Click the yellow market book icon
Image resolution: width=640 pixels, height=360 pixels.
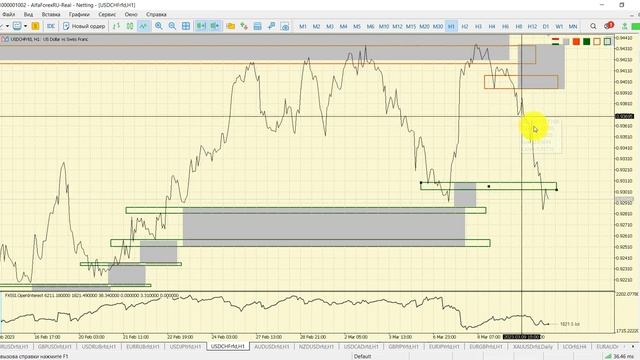(36, 26)
